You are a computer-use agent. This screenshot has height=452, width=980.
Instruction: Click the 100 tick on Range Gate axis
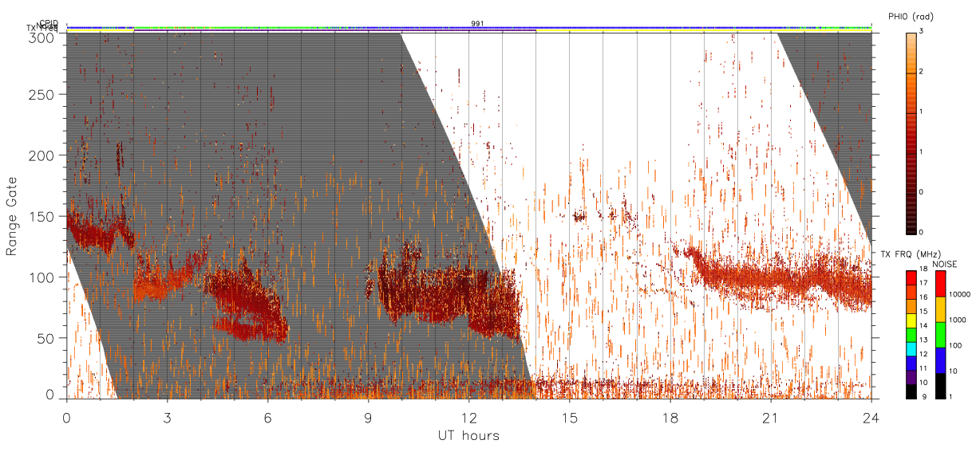(x=41, y=277)
